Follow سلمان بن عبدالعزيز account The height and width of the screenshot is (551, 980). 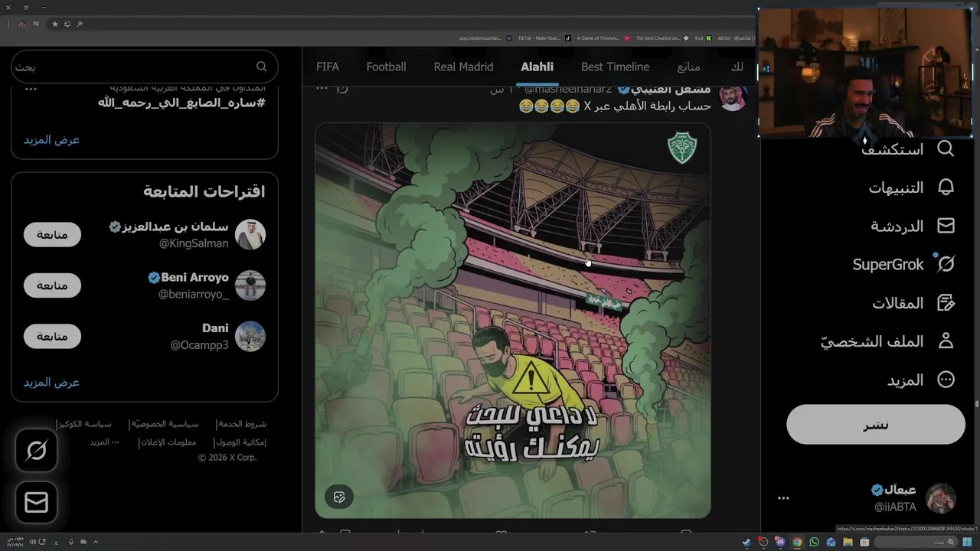[52, 234]
